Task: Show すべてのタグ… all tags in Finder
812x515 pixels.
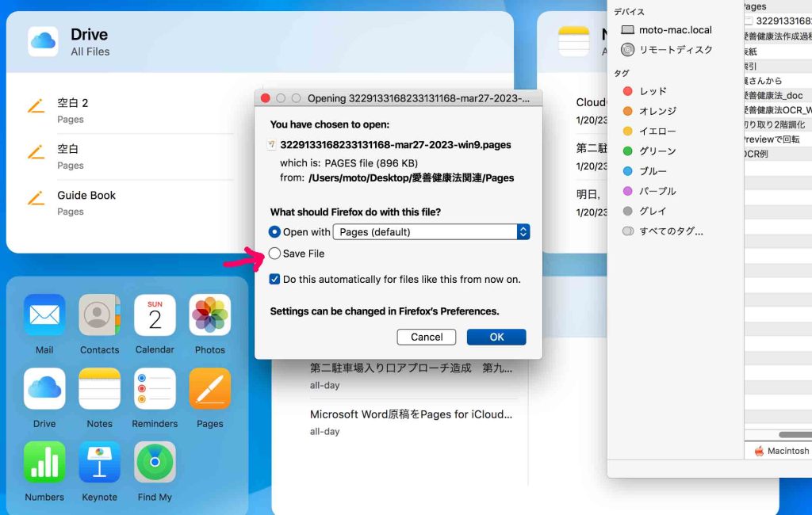Action: tap(662, 231)
